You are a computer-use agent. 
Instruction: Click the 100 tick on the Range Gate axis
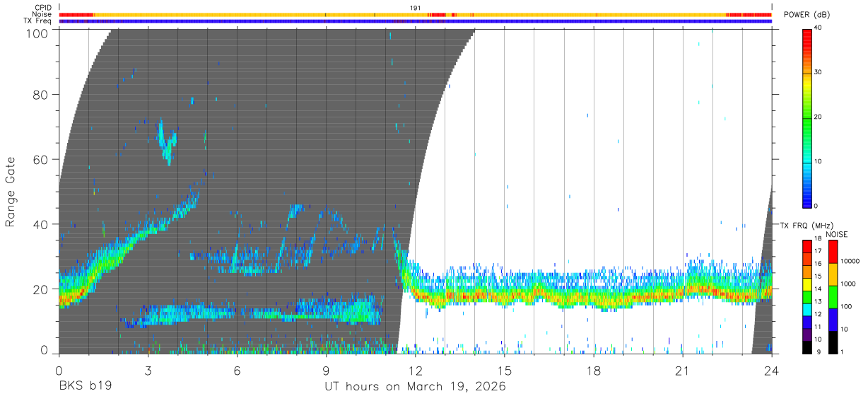(37, 33)
